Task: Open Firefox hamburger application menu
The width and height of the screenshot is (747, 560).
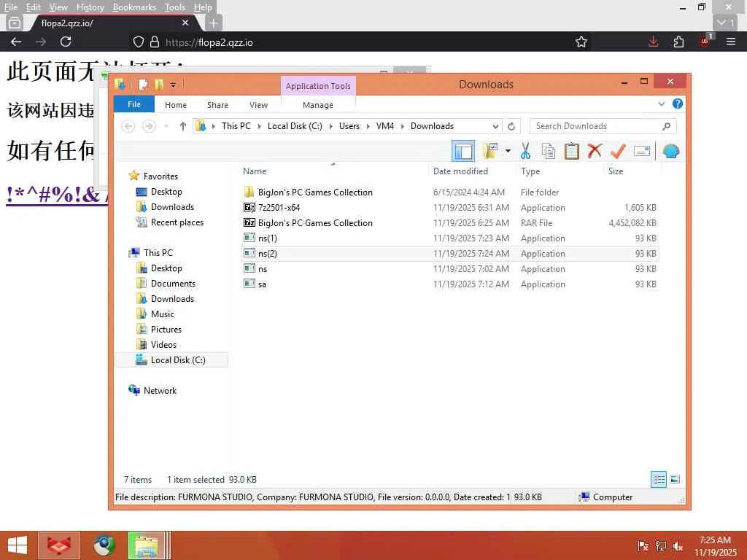Action: click(731, 42)
